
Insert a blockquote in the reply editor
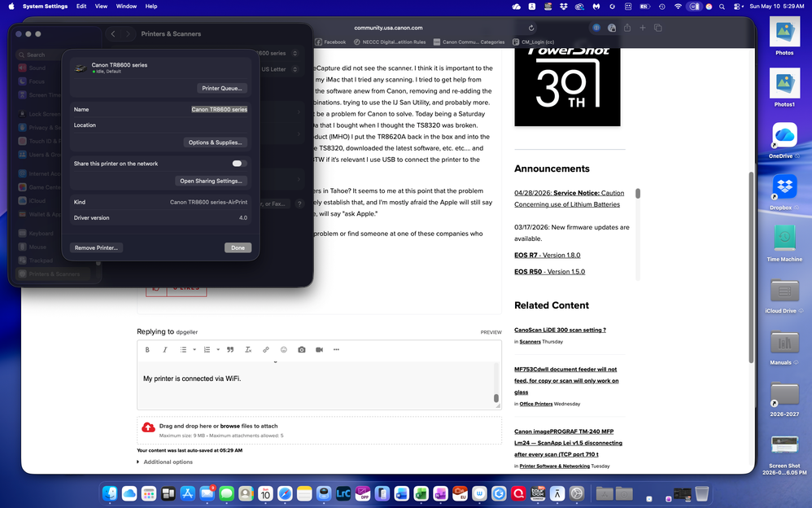[230, 350]
